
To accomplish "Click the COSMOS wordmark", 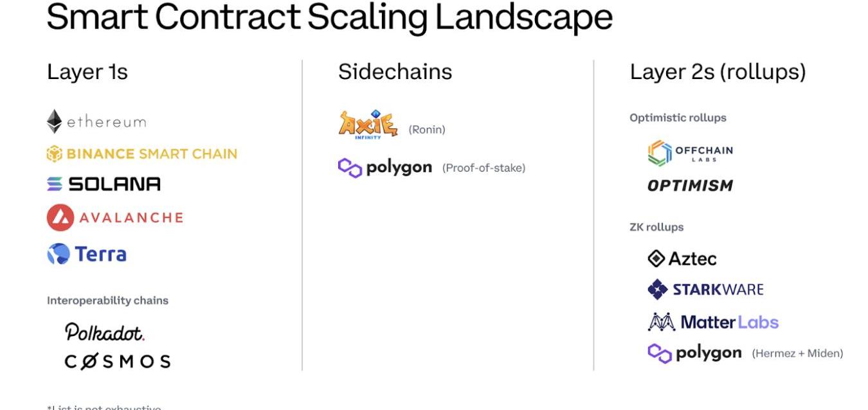I will (x=118, y=361).
